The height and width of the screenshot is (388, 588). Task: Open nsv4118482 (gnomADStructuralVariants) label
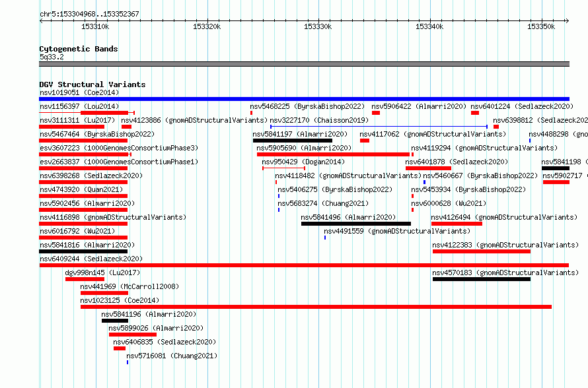click(348, 176)
